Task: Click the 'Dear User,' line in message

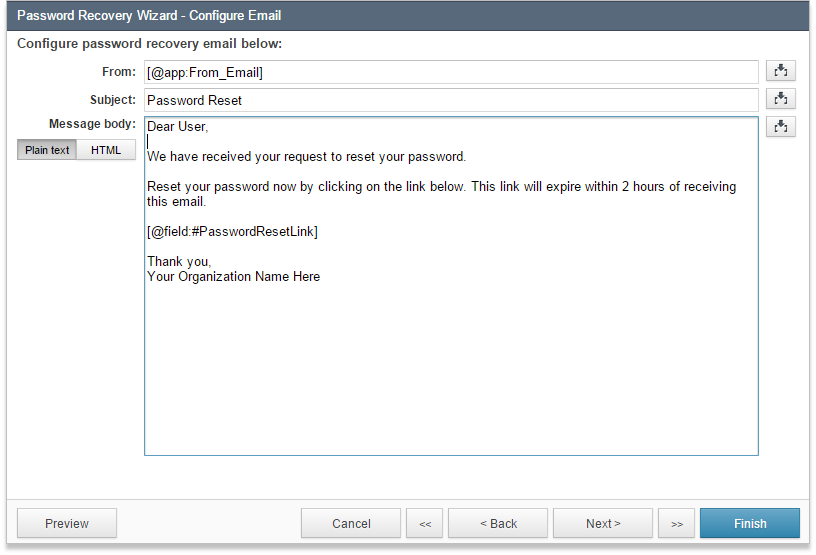Action: pos(177,127)
